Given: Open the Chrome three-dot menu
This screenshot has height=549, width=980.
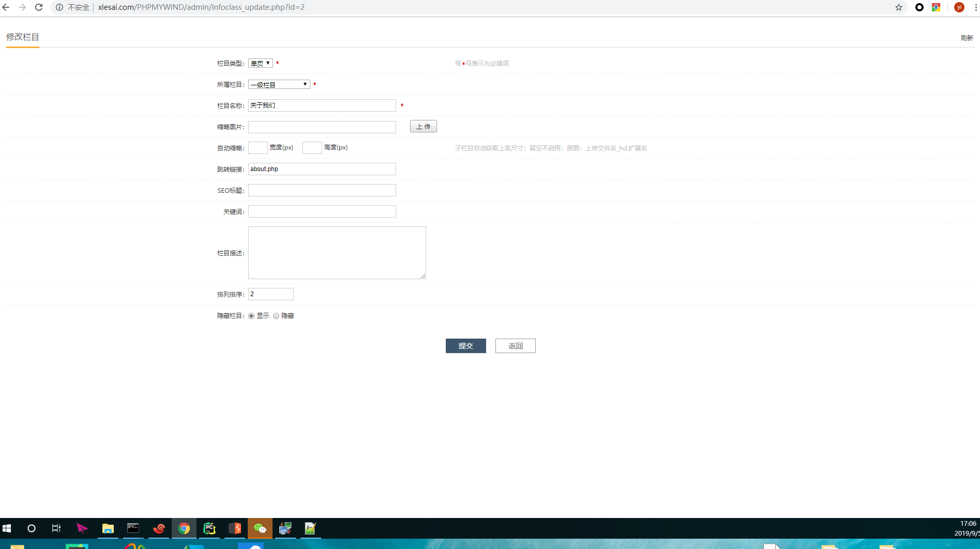Looking at the screenshot, I should (976, 7).
